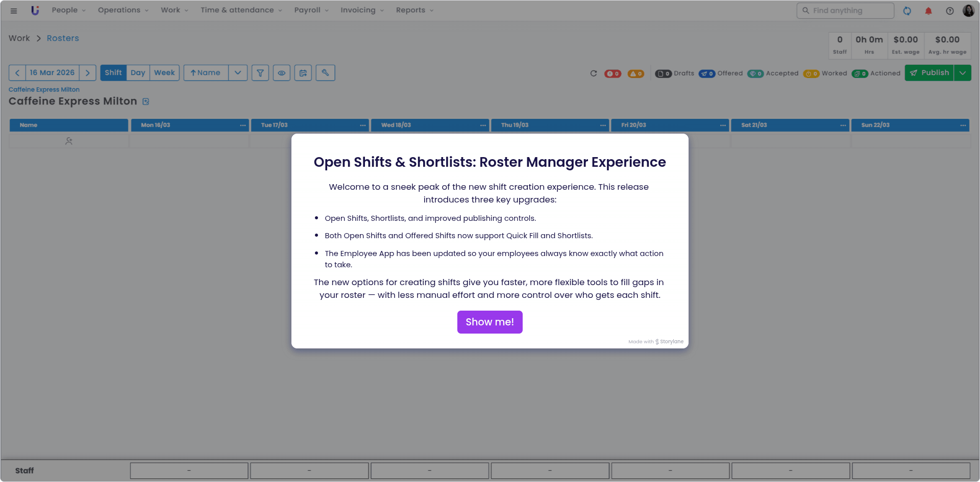Open the Publish options dropdown arrow
This screenshot has height=482, width=980.
[x=962, y=73]
